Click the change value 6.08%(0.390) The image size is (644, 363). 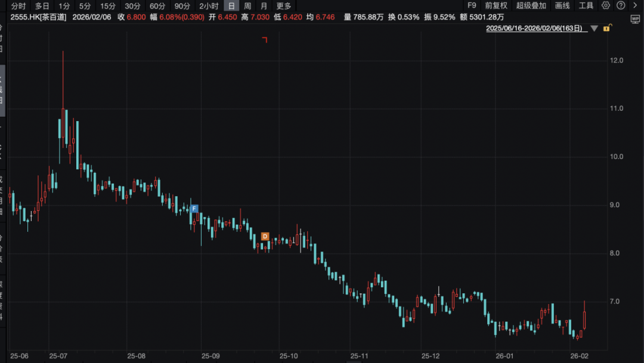[x=182, y=17]
